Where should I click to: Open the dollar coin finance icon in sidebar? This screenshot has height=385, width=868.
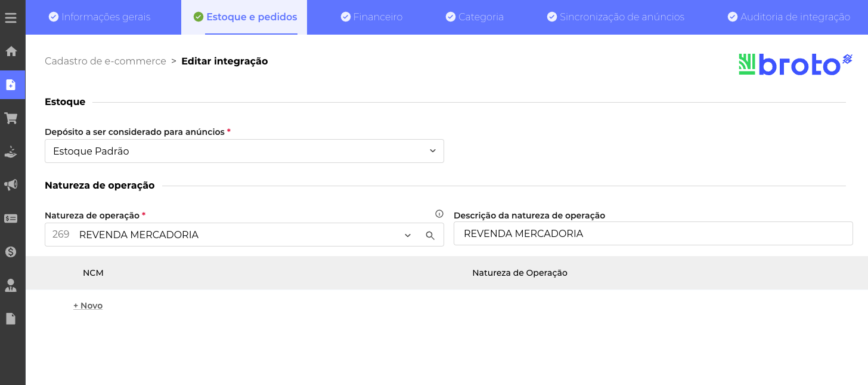coord(11,252)
